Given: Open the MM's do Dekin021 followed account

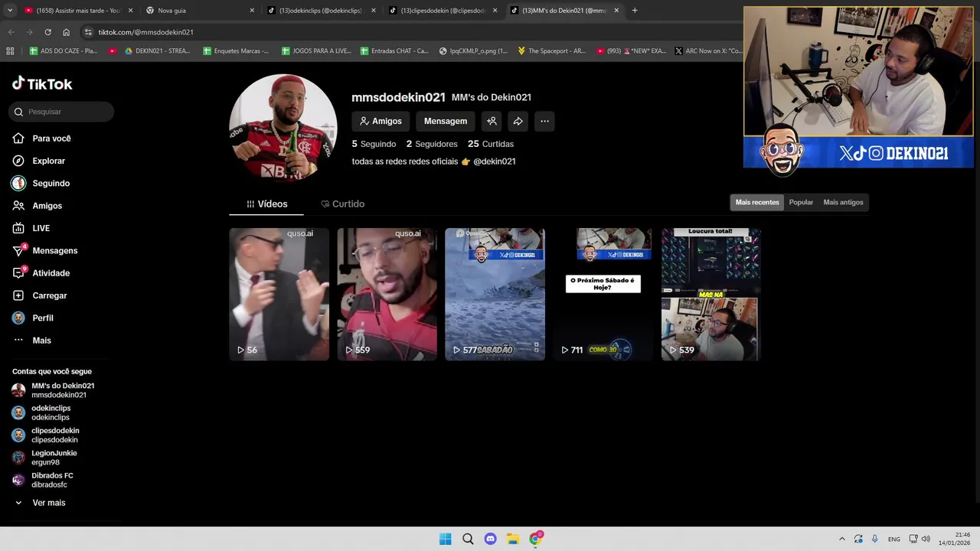Looking at the screenshot, I should click(54, 390).
